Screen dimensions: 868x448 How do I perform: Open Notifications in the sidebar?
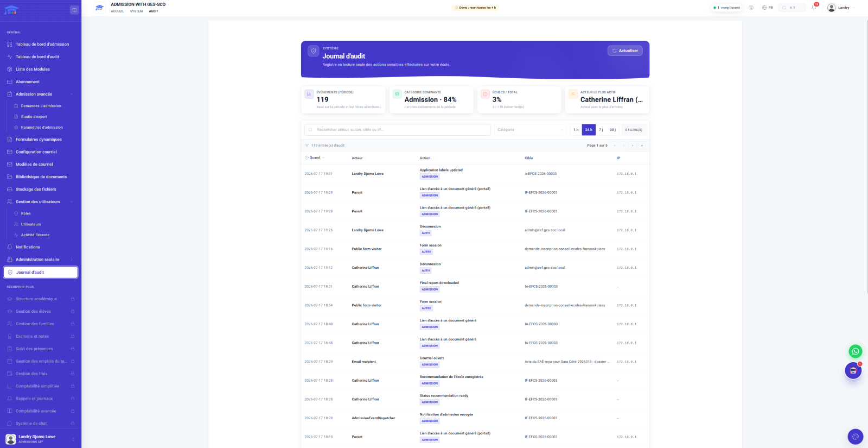click(41, 247)
